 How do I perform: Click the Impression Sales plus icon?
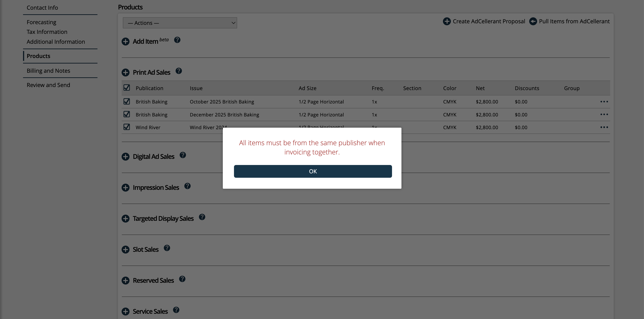(126, 187)
